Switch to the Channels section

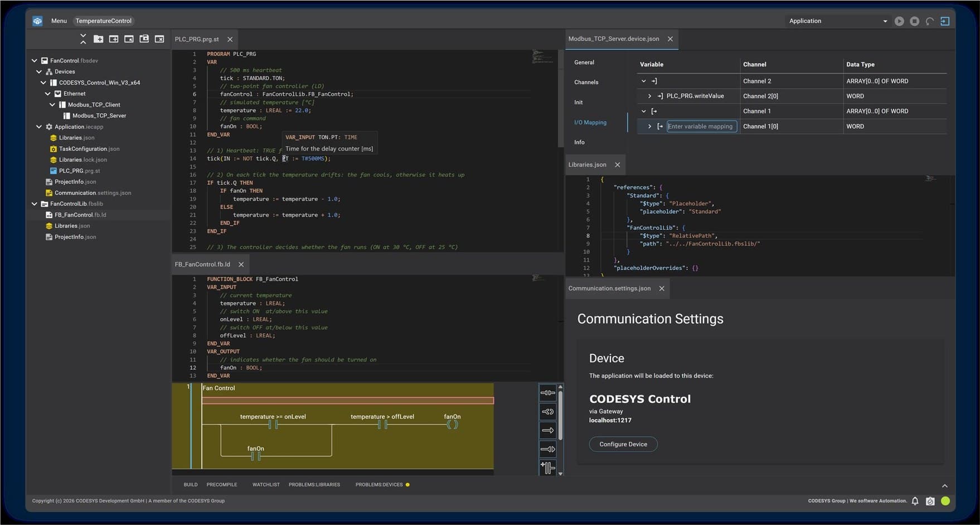(586, 82)
